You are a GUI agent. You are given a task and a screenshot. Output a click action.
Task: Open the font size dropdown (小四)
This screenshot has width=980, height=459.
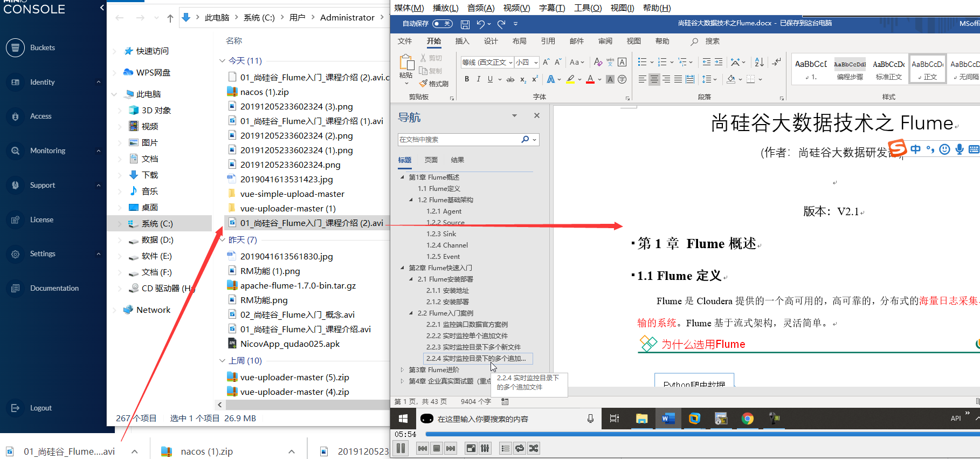536,63
